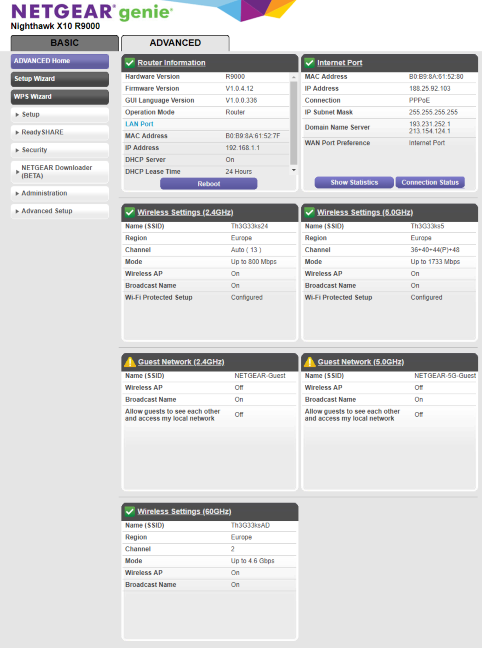The image size is (482, 648).
Task: Click the 5GHz channel value 36+40+44(P)+48
Action: pos(435,250)
